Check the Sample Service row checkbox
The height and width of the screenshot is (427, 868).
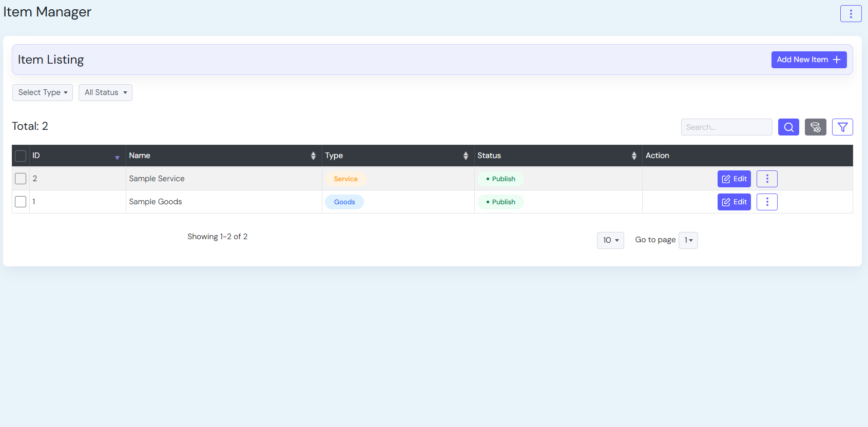21,179
